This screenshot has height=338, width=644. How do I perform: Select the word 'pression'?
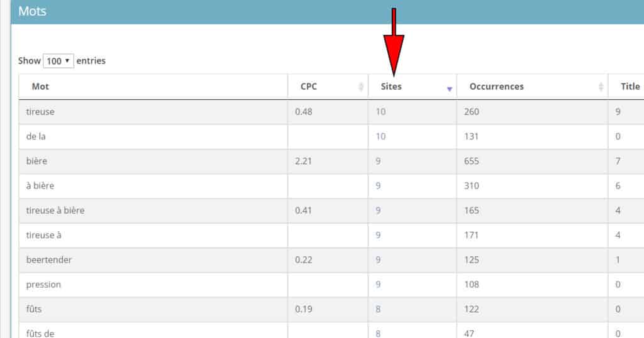[x=43, y=284]
